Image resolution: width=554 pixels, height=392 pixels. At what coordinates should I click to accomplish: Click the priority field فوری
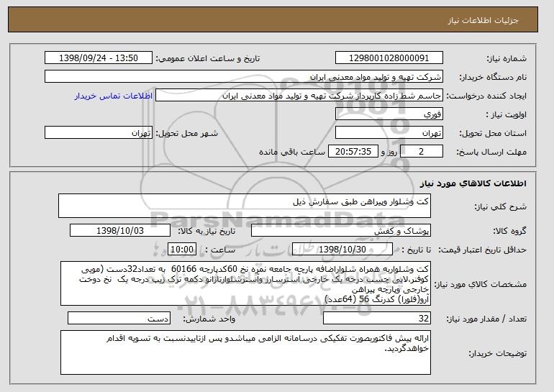pyautogui.click(x=389, y=114)
